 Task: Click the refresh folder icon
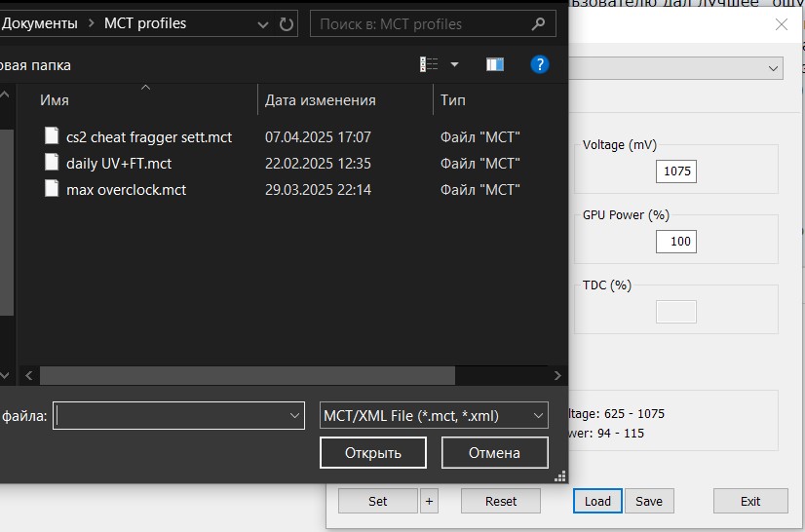[x=287, y=23]
